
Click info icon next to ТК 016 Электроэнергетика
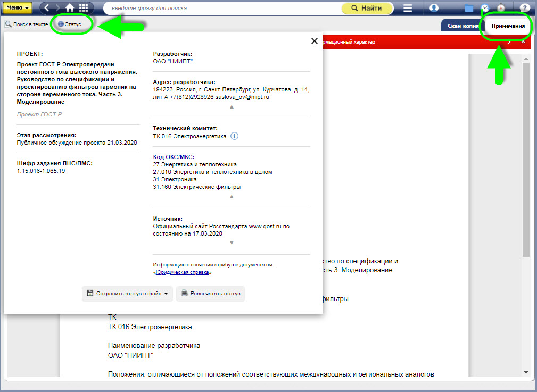tap(234, 136)
